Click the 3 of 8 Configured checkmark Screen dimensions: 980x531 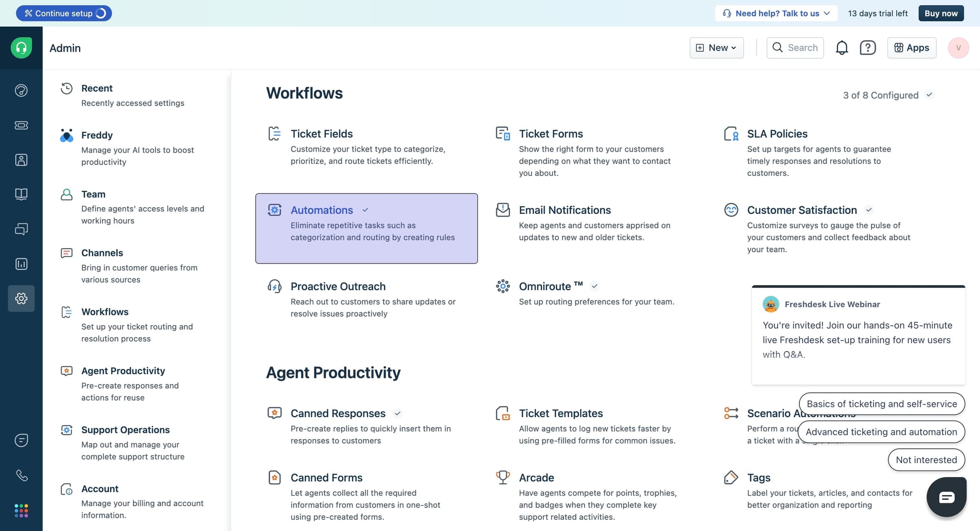(x=929, y=95)
